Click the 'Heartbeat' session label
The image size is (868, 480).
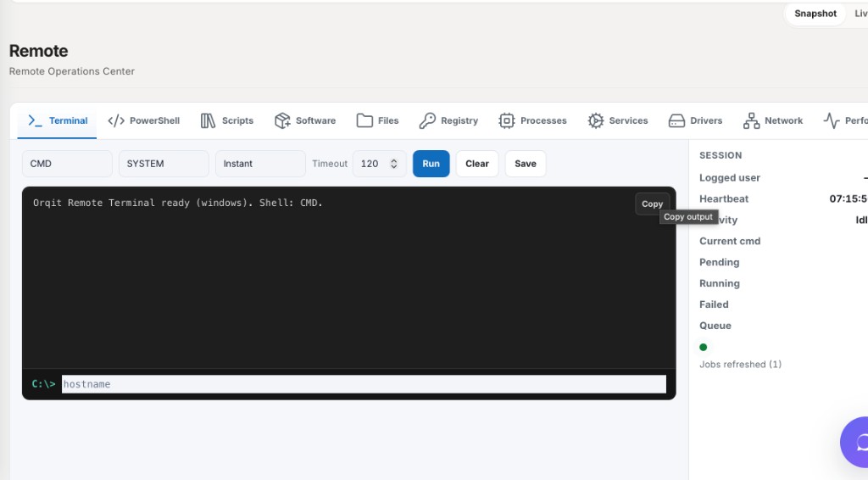pyautogui.click(x=724, y=198)
